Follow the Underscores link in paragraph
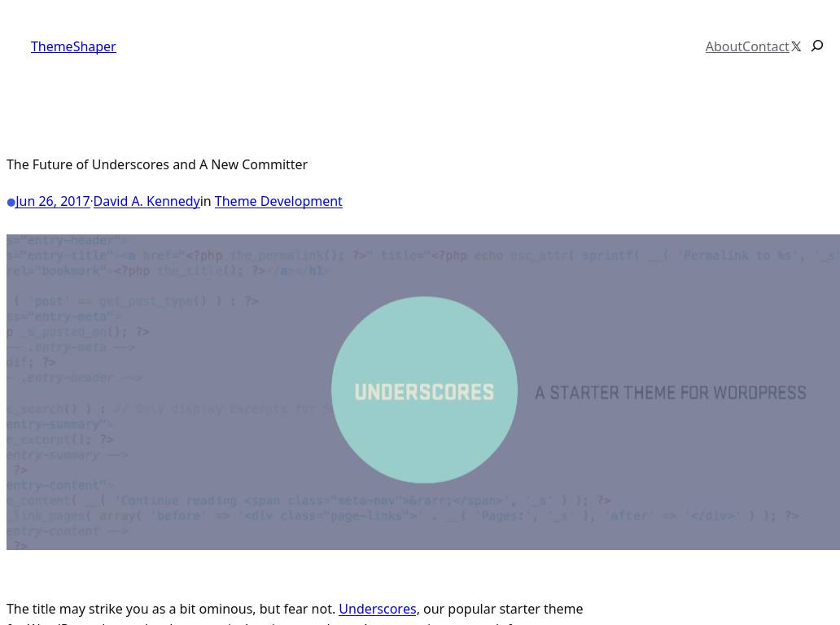Viewport: 840px width, 625px height. pyautogui.click(x=377, y=609)
